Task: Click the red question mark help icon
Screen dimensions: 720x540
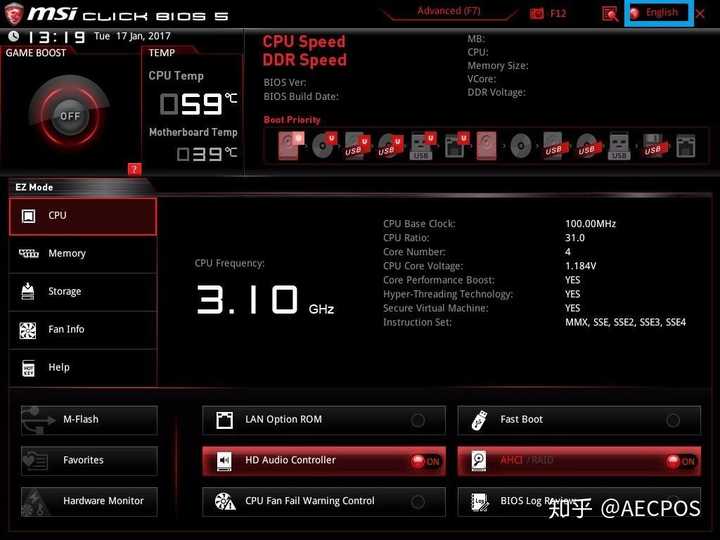Action: pyautogui.click(x=134, y=169)
